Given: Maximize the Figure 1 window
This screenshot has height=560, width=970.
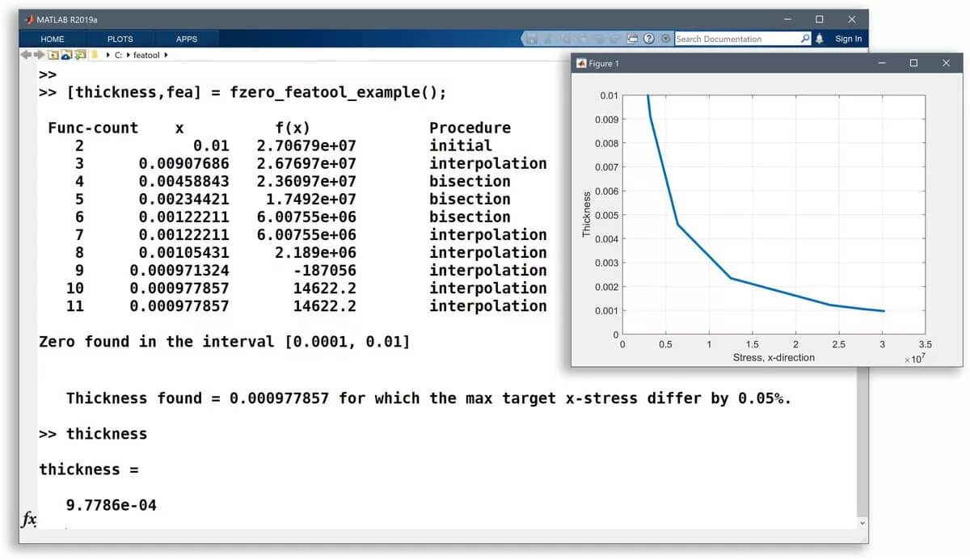Looking at the screenshot, I should click(913, 63).
